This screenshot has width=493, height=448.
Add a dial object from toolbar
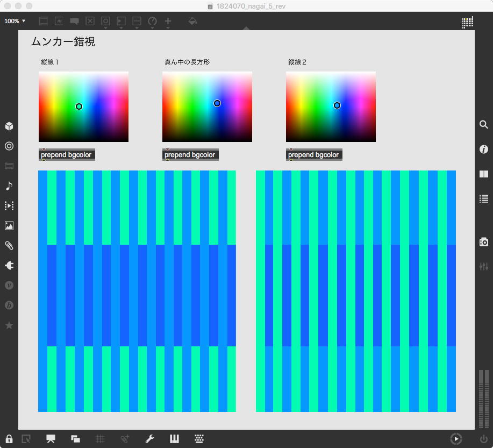pyautogui.click(x=153, y=21)
